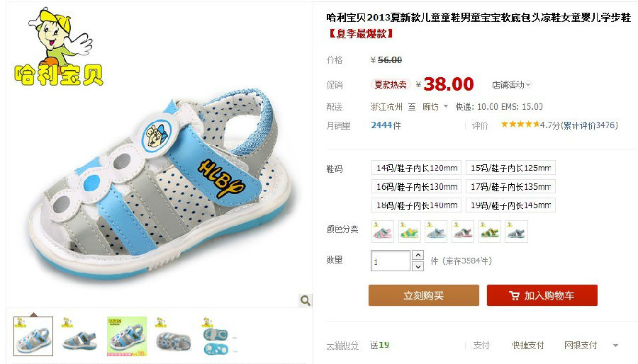The width and height of the screenshot is (638, 364).
Task: Click the shopping cart icon in 加入购物车
Action: coord(515,296)
